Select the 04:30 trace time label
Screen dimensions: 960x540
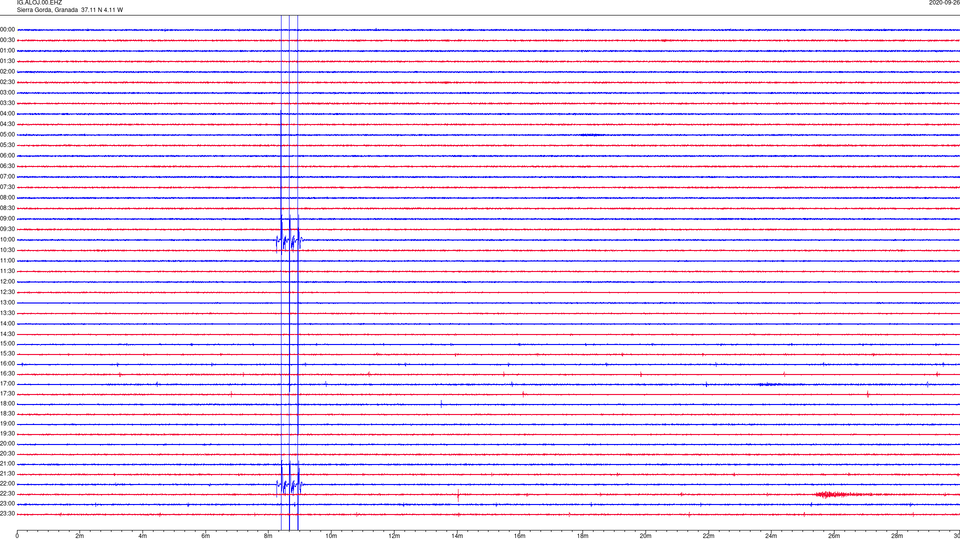click(x=8, y=124)
